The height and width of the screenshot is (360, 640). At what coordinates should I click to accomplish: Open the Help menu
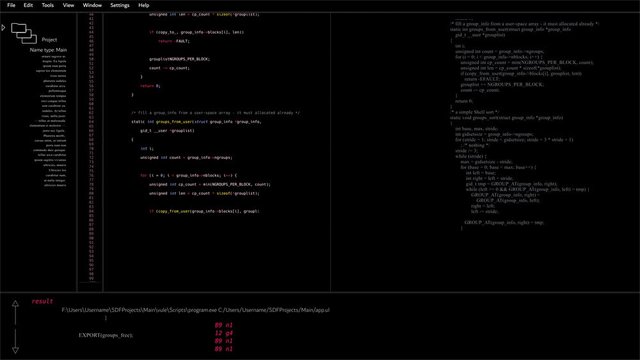tap(144, 5)
